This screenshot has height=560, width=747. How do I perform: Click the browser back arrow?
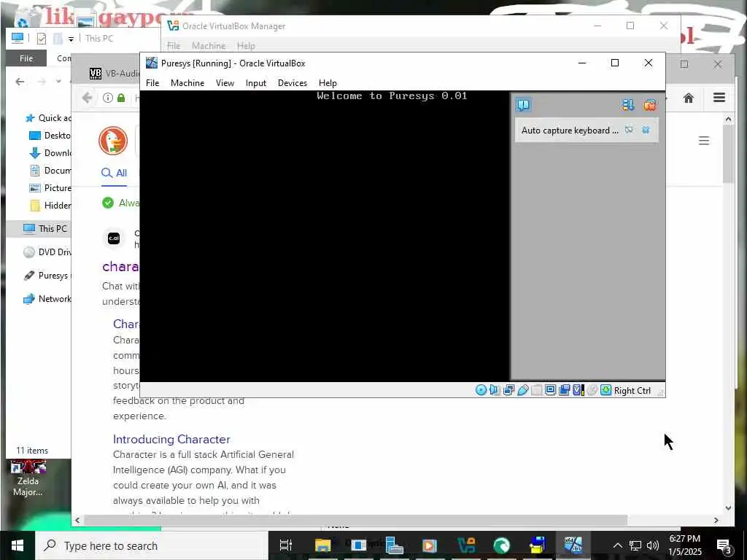click(x=87, y=98)
